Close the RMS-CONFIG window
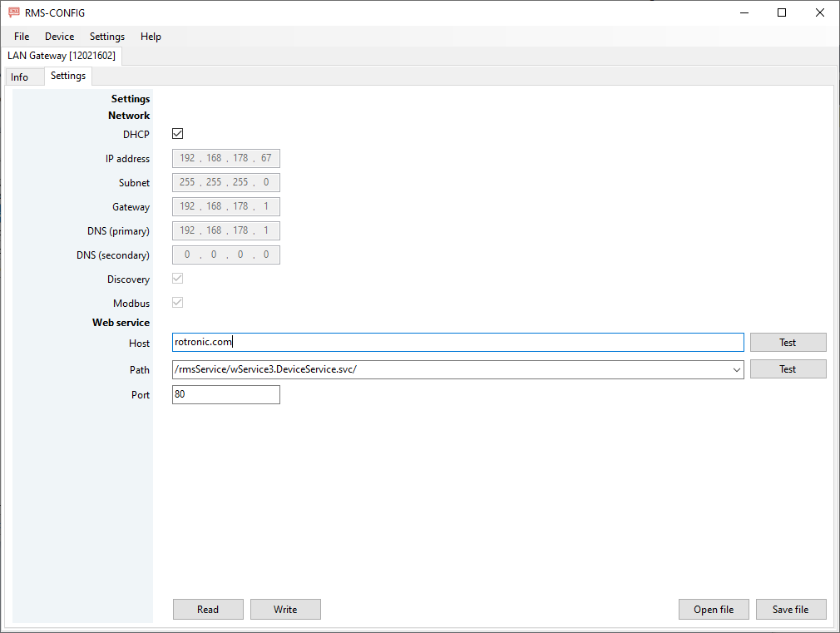840x633 pixels. click(820, 12)
